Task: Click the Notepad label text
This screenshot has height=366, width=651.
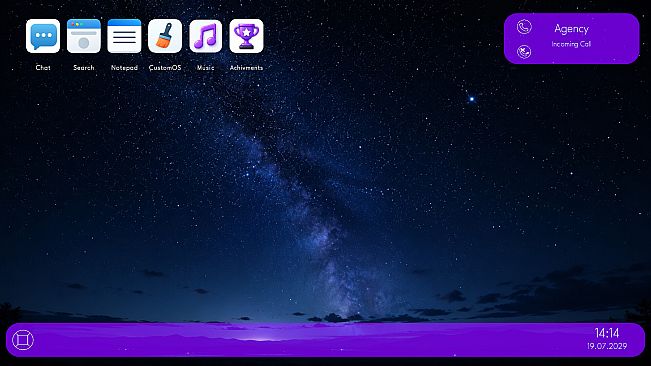Action: coord(124,68)
